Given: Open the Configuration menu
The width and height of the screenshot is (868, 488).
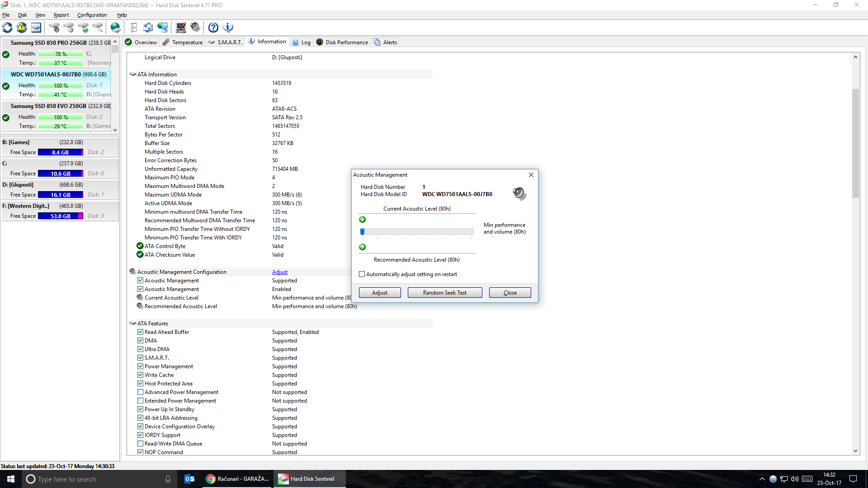Looking at the screenshot, I should point(92,15).
